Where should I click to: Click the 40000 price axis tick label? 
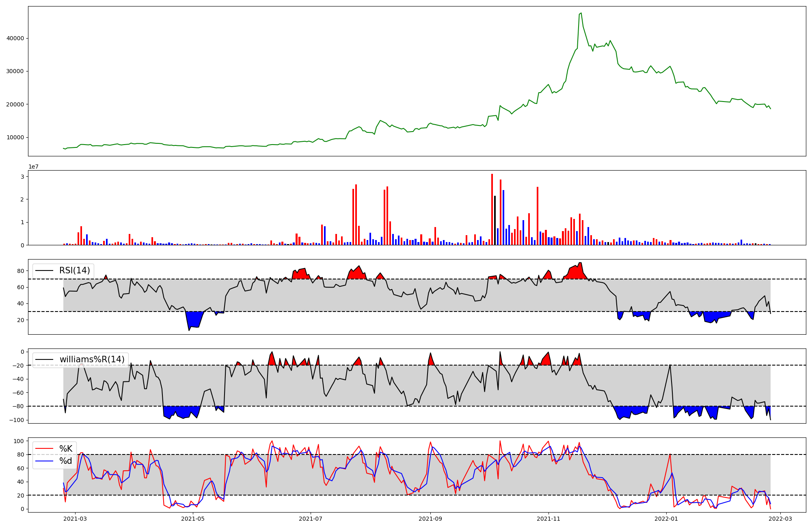coord(15,38)
